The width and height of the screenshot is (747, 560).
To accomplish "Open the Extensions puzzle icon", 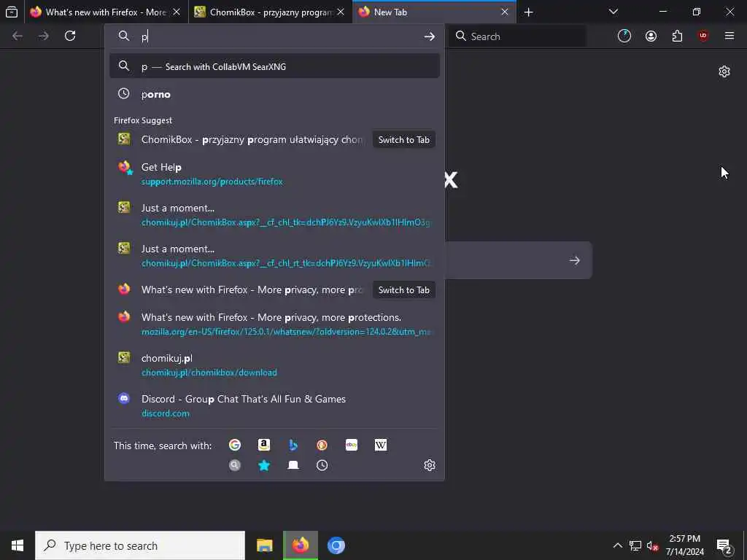I will tap(677, 36).
